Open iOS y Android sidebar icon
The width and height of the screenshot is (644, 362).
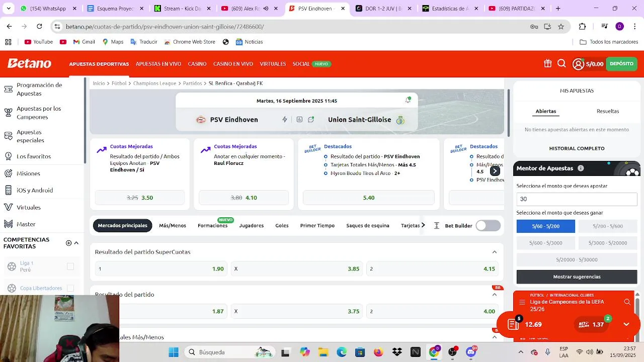pyautogui.click(x=8, y=190)
